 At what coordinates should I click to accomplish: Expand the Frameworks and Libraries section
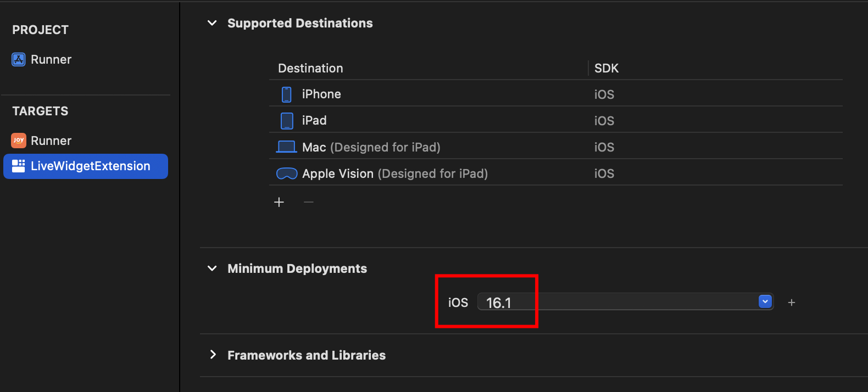(212, 355)
